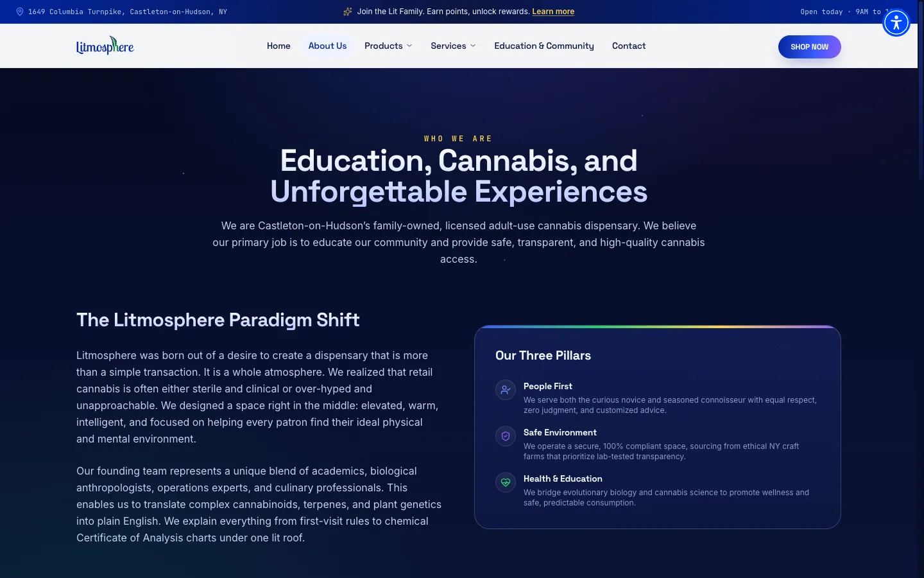Click the Join the Lit Family announcement text
This screenshot has width=924, height=578.
pos(443,12)
